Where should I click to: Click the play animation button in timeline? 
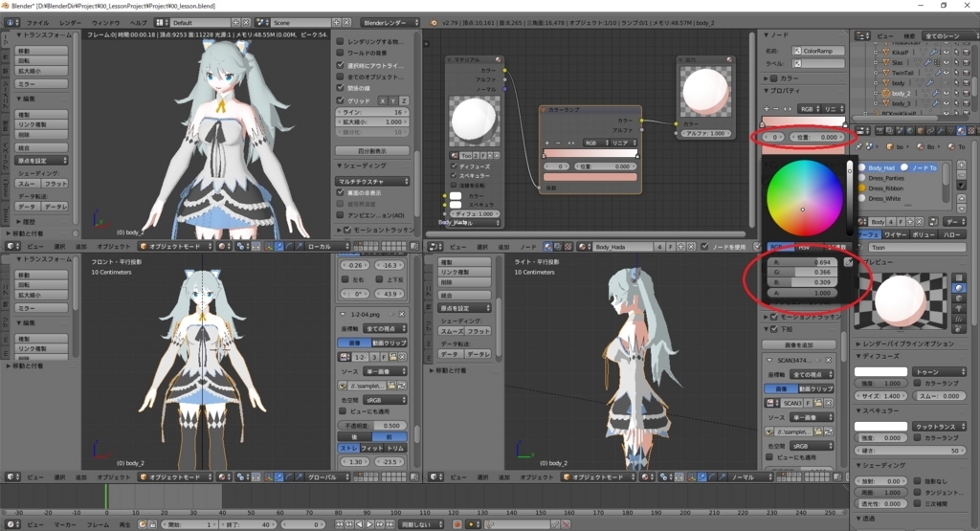coord(369,524)
